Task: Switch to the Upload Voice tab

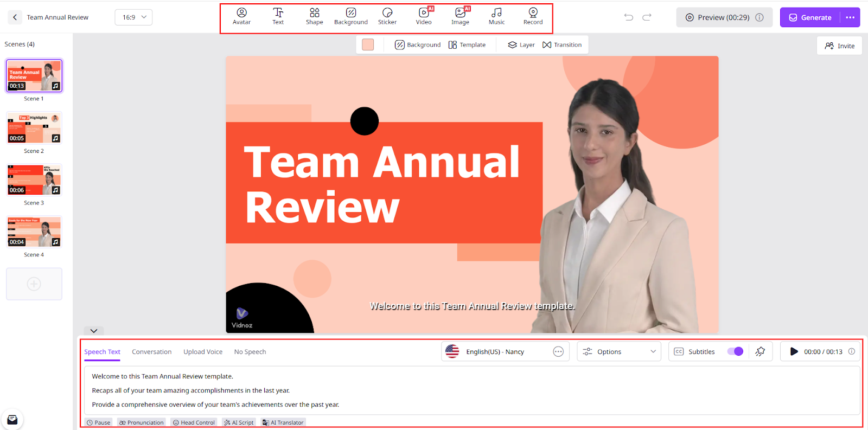Action: click(203, 351)
